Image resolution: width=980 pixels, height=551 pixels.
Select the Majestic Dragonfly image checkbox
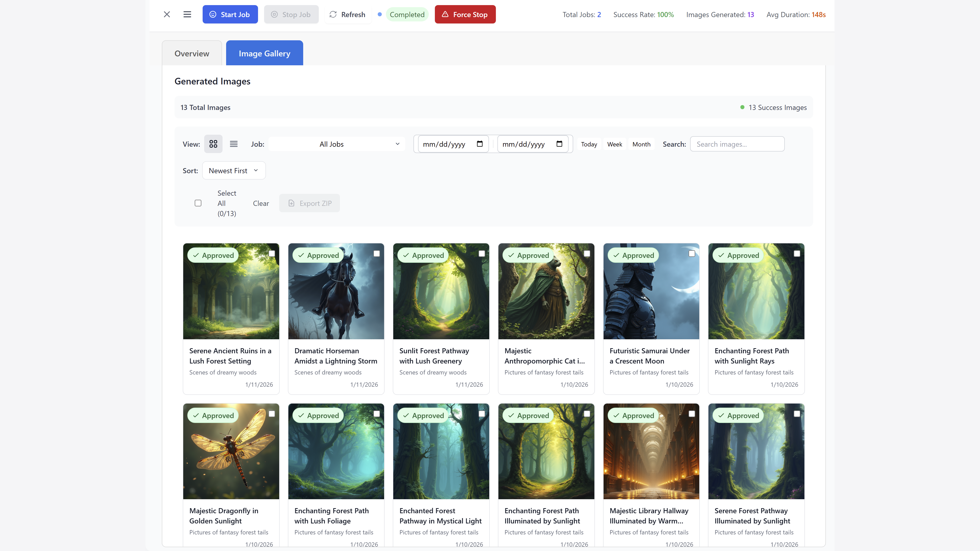click(272, 414)
